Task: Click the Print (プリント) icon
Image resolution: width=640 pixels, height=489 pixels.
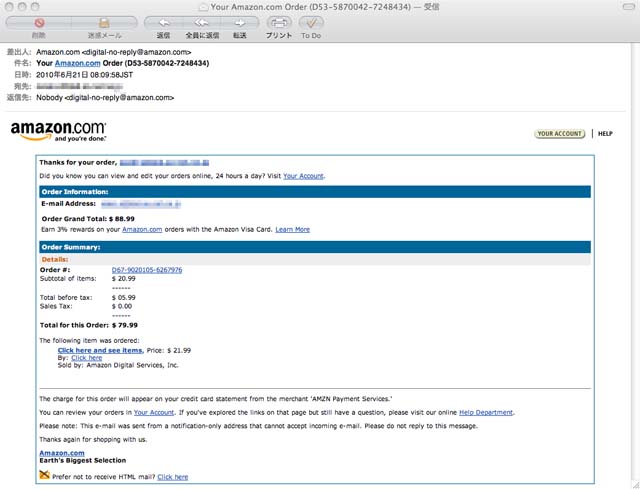Action: pyautogui.click(x=279, y=23)
